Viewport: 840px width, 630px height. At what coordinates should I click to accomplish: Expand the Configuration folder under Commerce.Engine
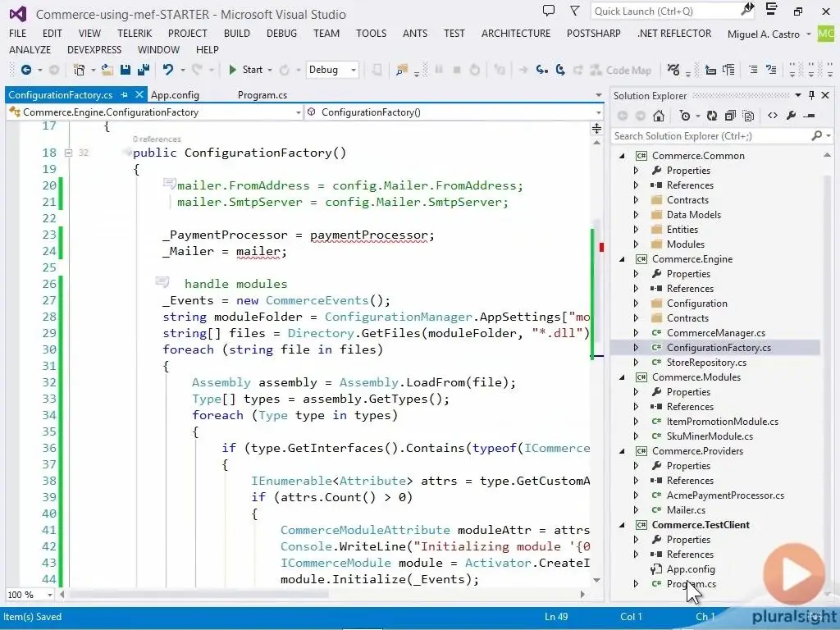[x=636, y=304]
